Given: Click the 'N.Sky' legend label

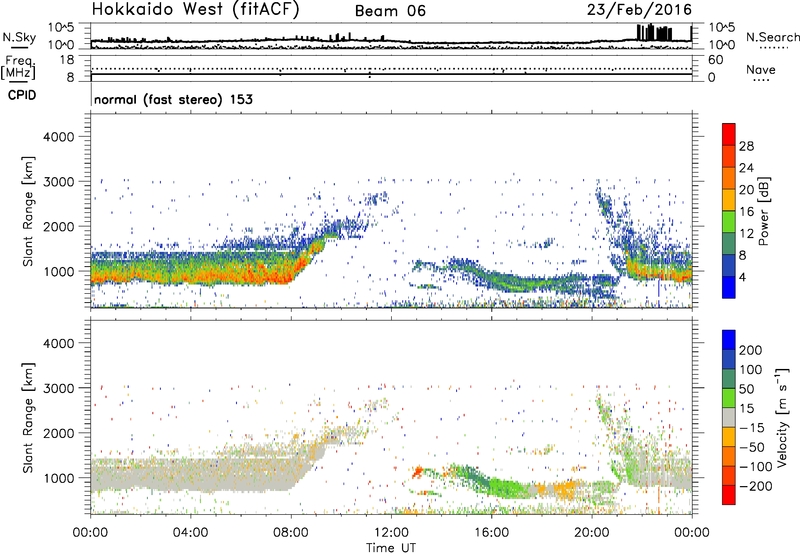Looking at the screenshot, I should point(19,37).
